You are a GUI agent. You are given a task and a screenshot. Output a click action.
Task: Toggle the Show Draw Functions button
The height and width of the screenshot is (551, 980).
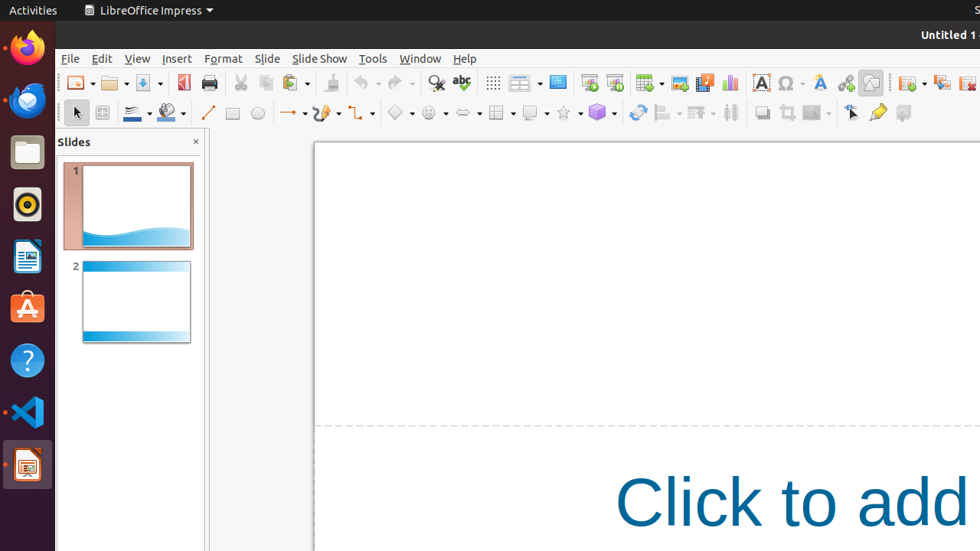pyautogui.click(x=871, y=83)
